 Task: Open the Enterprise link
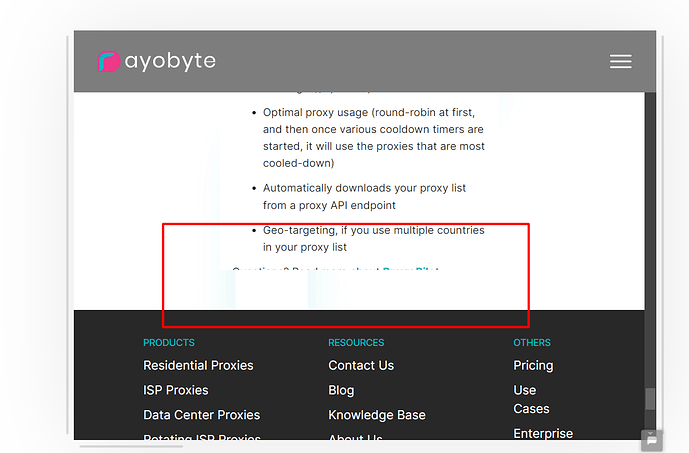coord(543,433)
